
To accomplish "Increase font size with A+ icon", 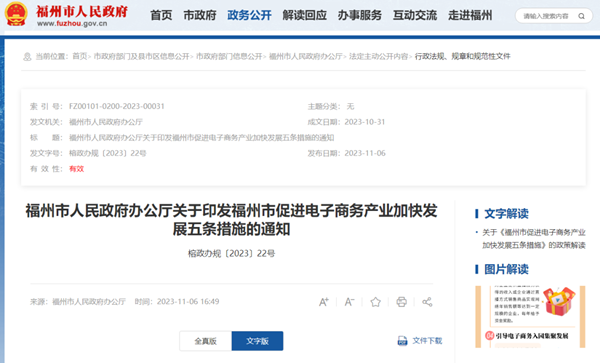I will 324,302.
